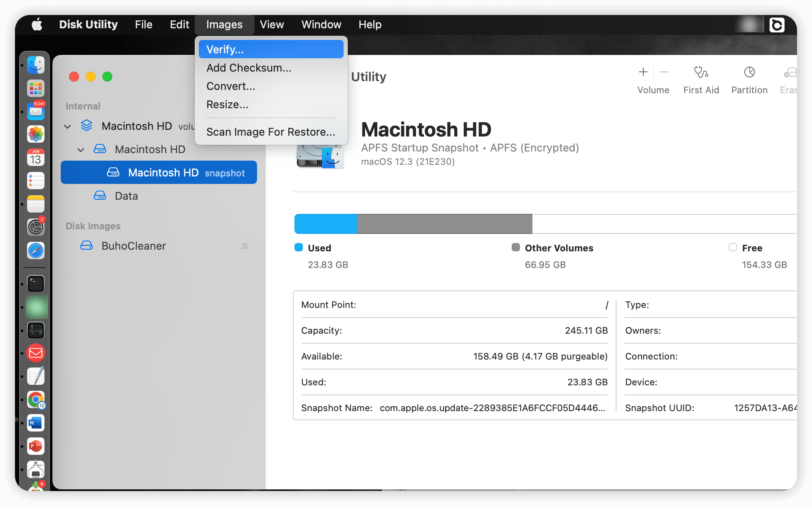
Task: Click the menu bar icon at far right
Action: click(777, 25)
